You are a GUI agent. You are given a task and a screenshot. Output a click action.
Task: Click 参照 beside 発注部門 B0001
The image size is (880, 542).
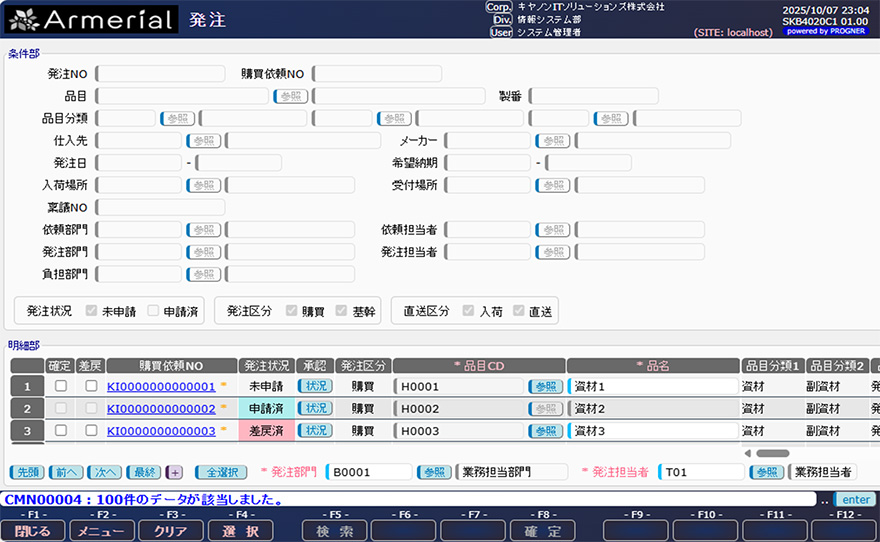pos(434,472)
